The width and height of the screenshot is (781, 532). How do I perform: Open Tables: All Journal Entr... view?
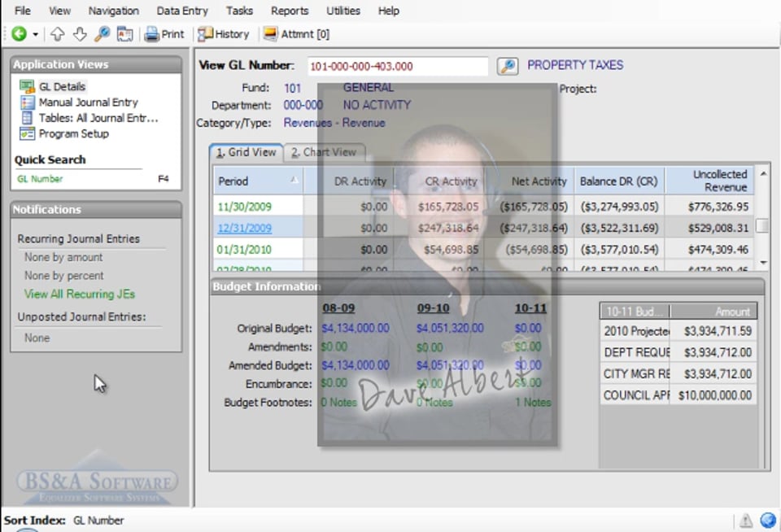(x=98, y=118)
